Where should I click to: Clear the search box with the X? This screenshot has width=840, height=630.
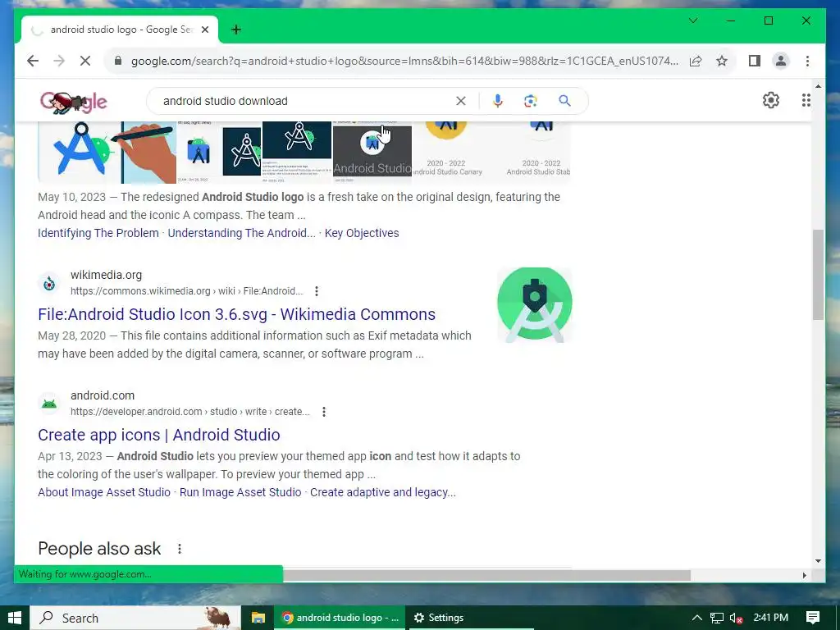tap(461, 101)
